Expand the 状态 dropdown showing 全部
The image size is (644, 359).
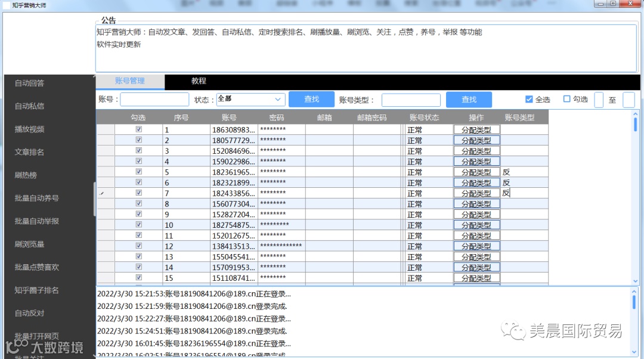point(251,100)
